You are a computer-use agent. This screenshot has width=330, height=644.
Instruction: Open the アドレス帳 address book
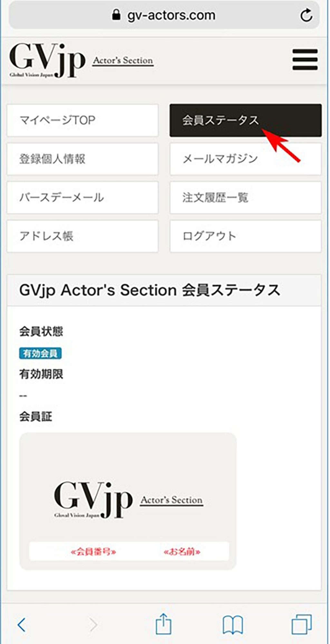[82, 236]
